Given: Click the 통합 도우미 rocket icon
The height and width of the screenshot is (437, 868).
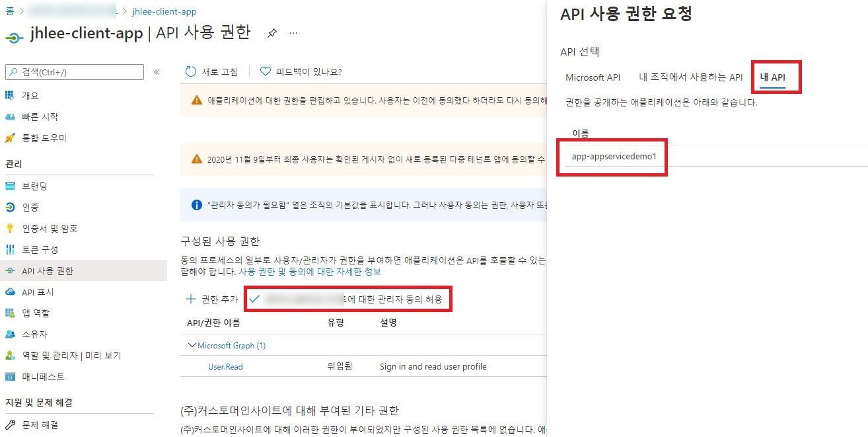Looking at the screenshot, I should pos(10,138).
